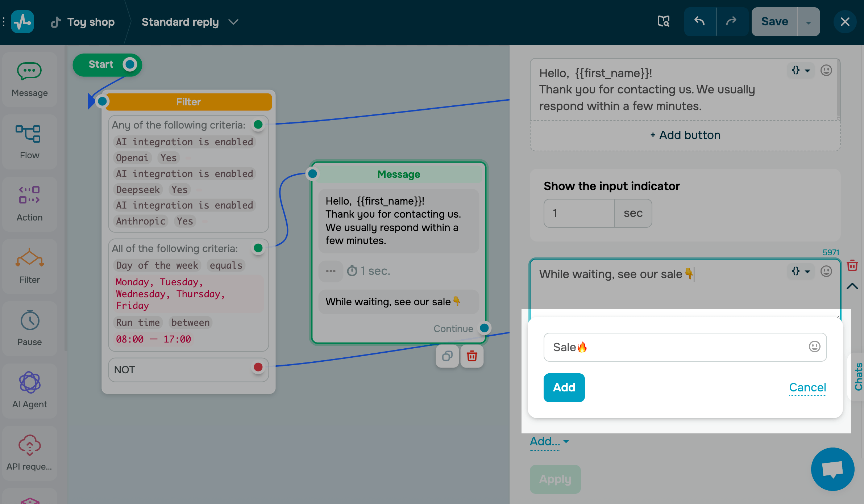The width and height of the screenshot is (864, 504).
Task: Open the Chats side tab
Action: [858, 377]
